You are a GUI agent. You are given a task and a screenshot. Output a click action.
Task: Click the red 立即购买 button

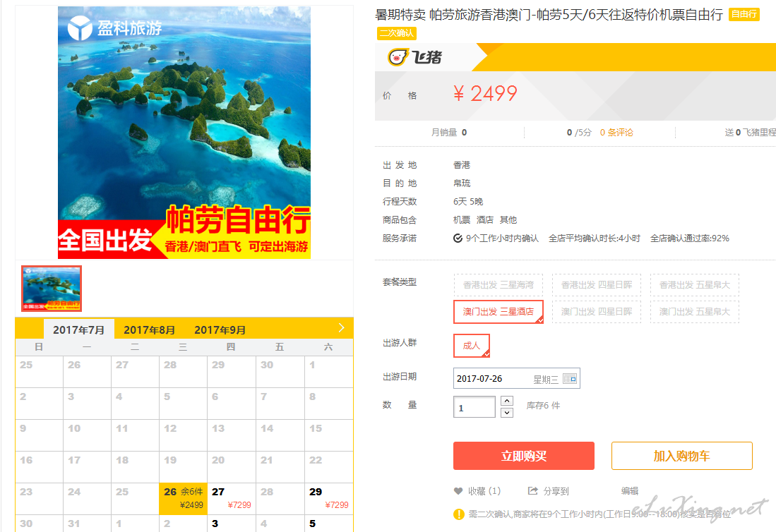tap(524, 456)
